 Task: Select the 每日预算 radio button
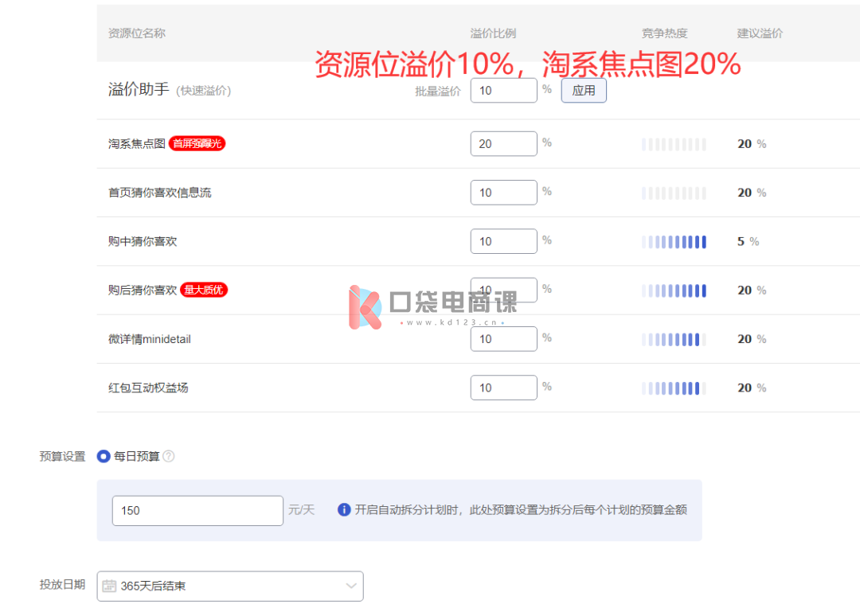click(x=104, y=456)
